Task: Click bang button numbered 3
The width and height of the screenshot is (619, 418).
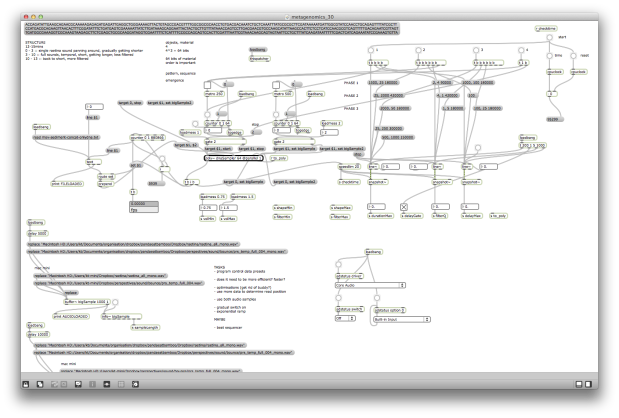Action: (x=476, y=50)
